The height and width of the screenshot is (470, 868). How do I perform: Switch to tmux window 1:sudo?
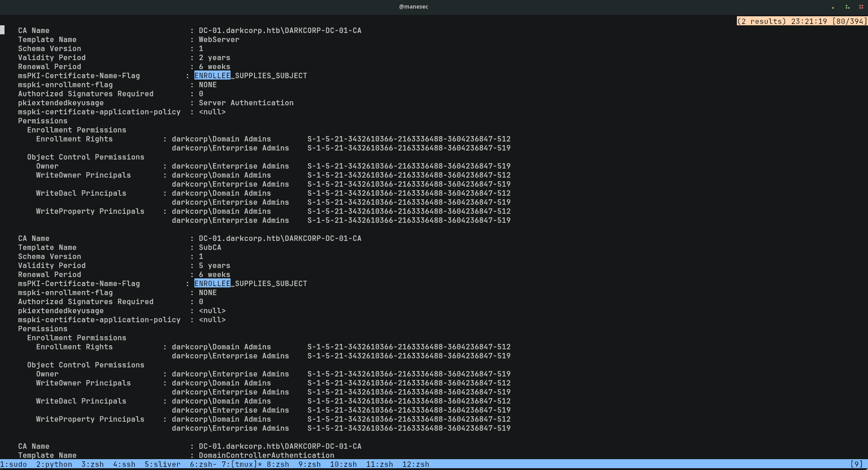click(14, 464)
